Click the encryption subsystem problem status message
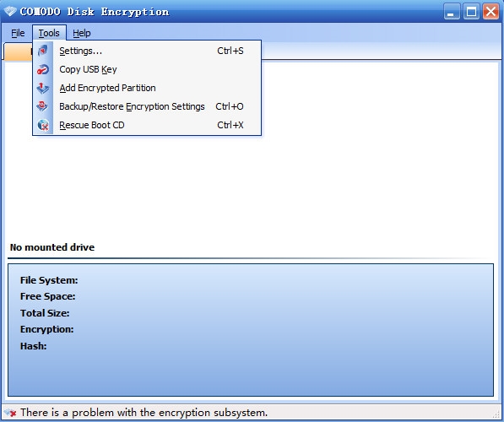Image resolution: width=504 pixels, height=422 pixels. 144,413
